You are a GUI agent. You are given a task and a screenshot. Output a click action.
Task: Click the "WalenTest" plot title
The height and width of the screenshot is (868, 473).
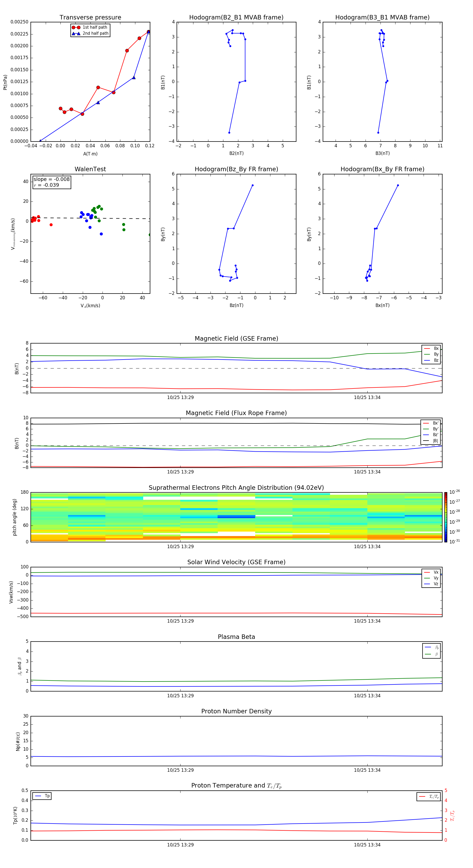[90, 169]
